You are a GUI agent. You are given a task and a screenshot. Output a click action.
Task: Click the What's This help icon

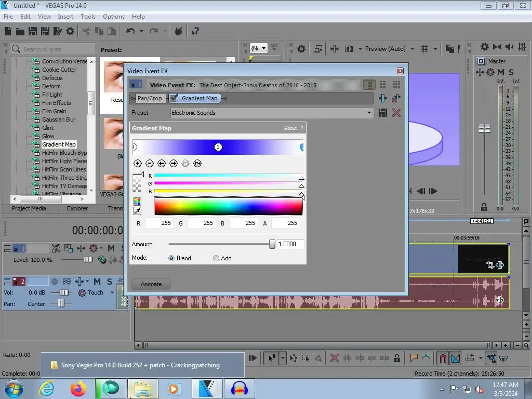[x=195, y=32]
